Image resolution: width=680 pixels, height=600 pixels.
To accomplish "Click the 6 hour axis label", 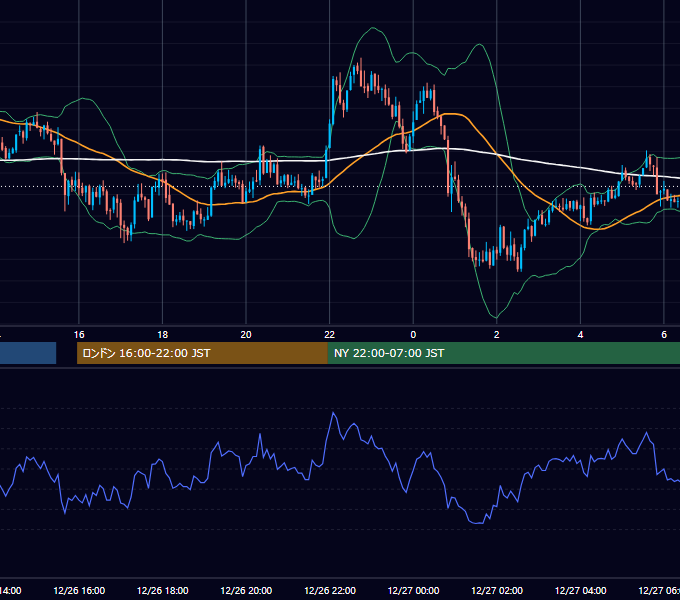I will [x=664, y=335].
